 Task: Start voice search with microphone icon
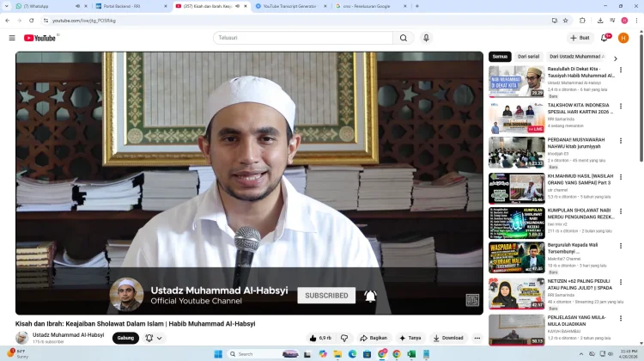[426, 38]
